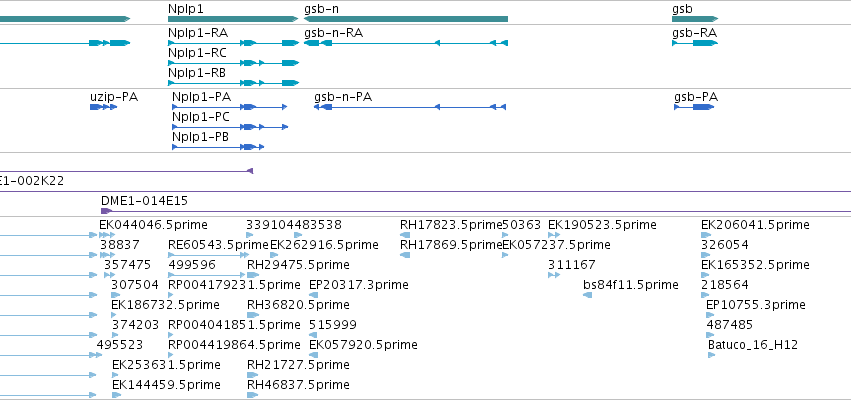Select the Nplp1-RA transcript

click(233, 43)
